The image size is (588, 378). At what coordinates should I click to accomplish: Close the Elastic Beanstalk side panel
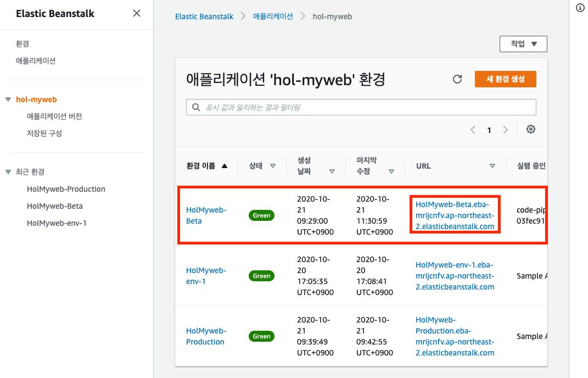137,14
